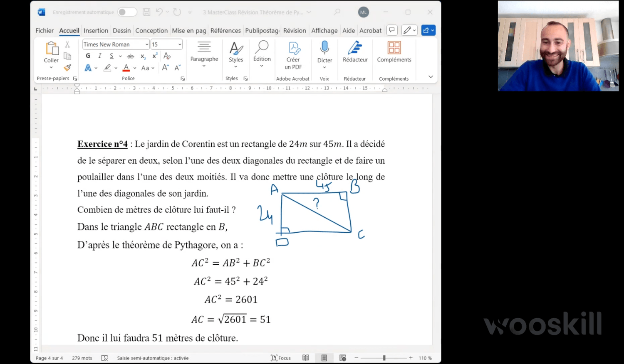Screen dimensions: 624x364
Task: Open the ML account avatar
Action: (x=364, y=12)
